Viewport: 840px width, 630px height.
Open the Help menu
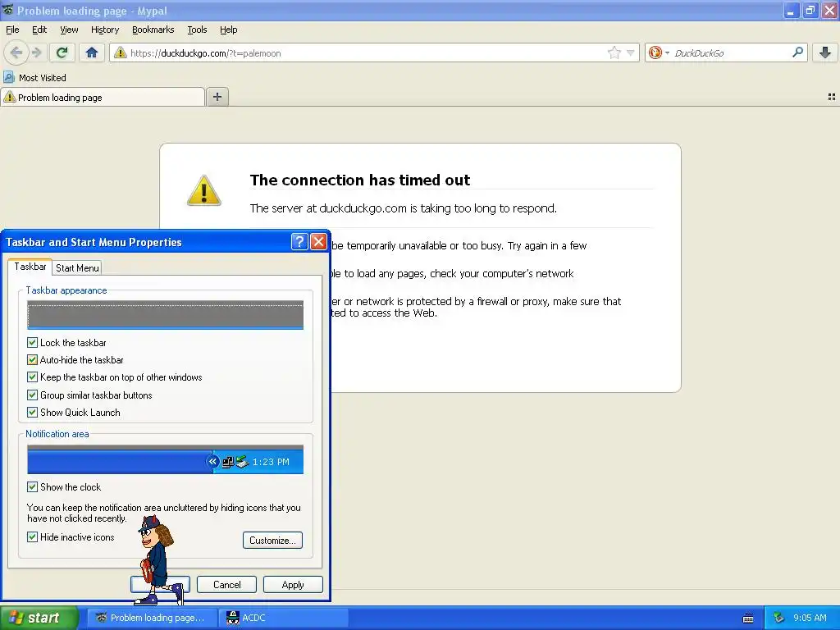(x=228, y=30)
